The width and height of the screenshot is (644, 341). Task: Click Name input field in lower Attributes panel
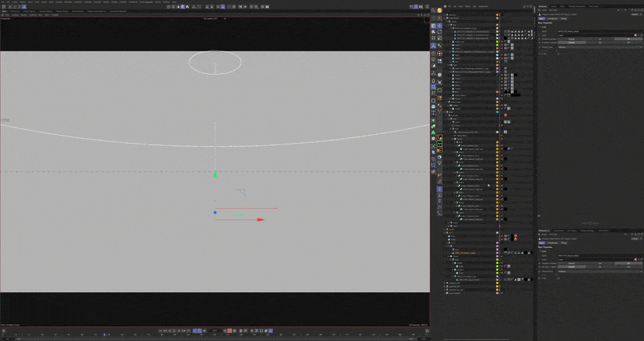click(x=600, y=256)
